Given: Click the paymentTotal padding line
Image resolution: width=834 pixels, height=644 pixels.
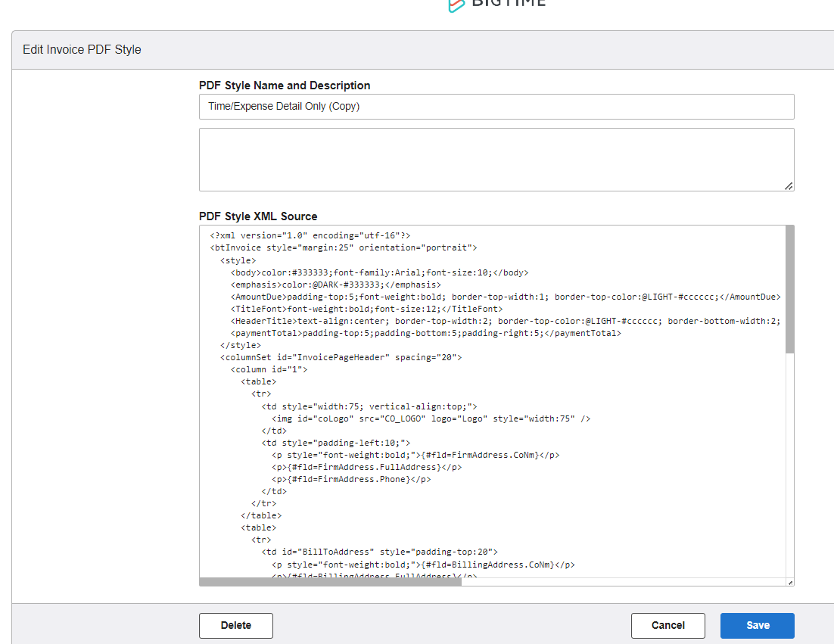Looking at the screenshot, I should 425,334.
